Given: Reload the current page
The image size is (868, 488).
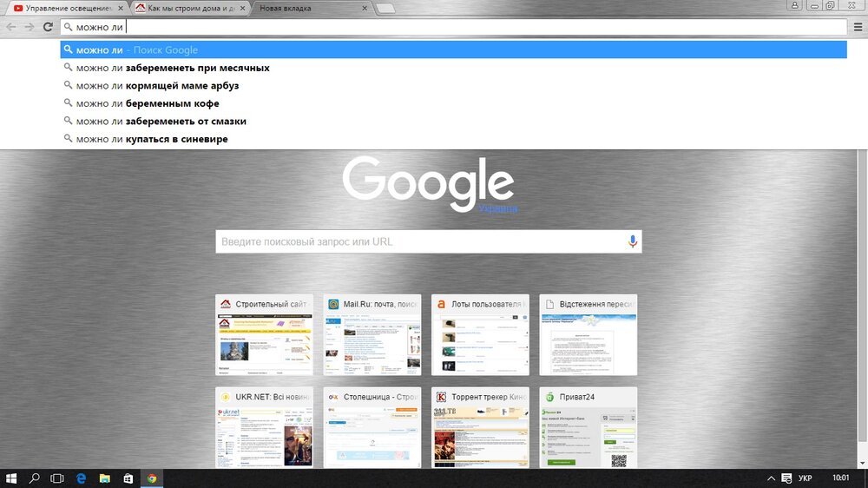Looking at the screenshot, I should coord(48,27).
